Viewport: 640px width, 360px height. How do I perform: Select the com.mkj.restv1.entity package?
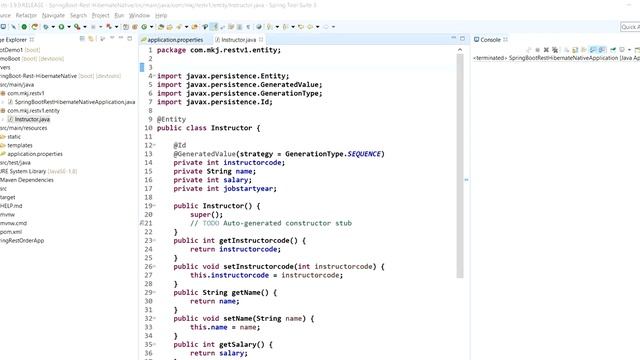33,111
